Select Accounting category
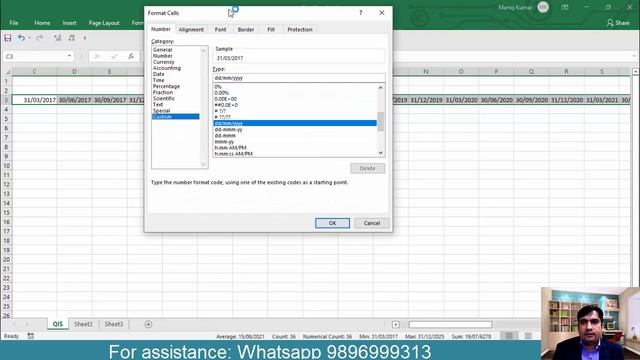Image resolution: width=640 pixels, height=360 pixels. [167, 68]
